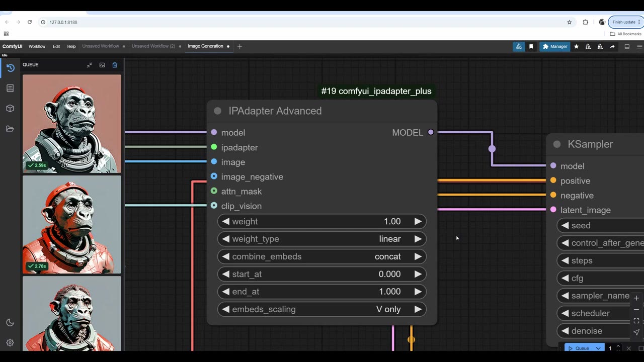Open the Workflow menu
The image size is (644, 362).
pyautogui.click(x=37, y=46)
